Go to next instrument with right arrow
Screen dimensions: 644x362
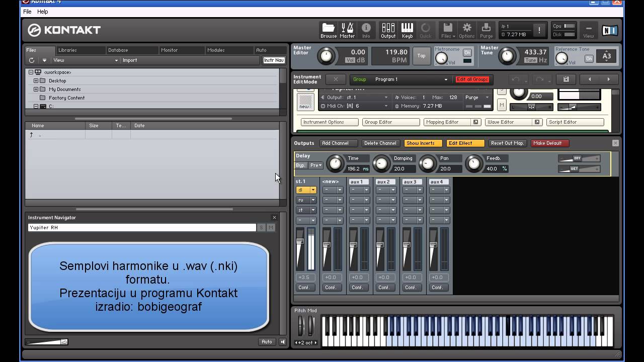tap(608, 79)
